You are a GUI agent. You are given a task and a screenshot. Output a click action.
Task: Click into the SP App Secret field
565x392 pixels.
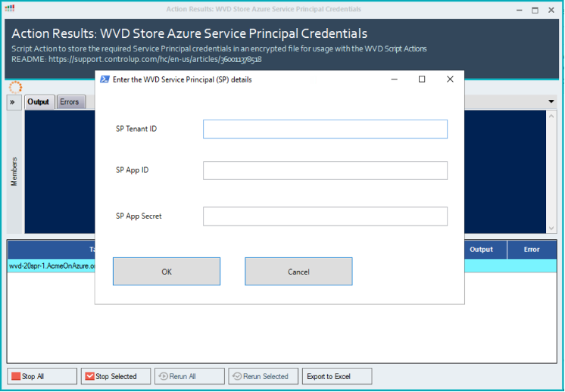click(x=325, y=216)
